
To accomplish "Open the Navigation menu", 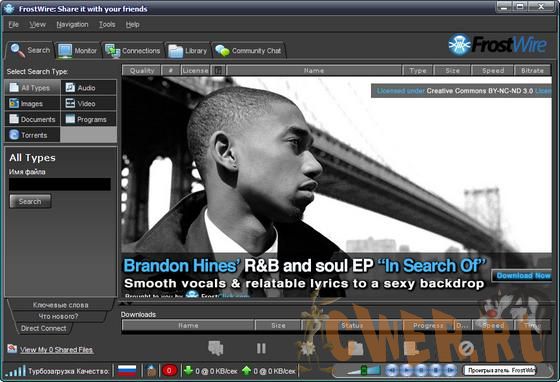I will point(72,24).
